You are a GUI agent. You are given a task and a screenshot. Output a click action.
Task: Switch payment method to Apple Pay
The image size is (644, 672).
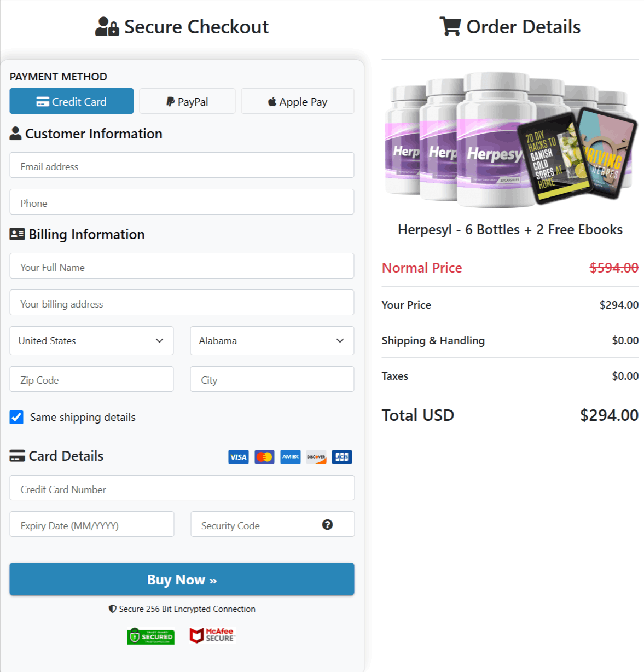(x=297, y=101)
